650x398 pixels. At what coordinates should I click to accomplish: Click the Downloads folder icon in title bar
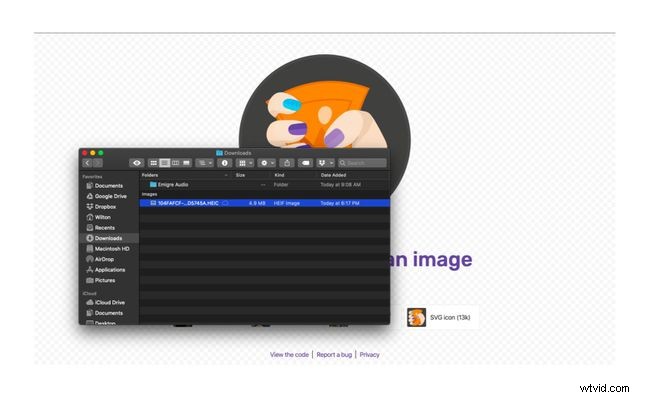coord(219,153)
